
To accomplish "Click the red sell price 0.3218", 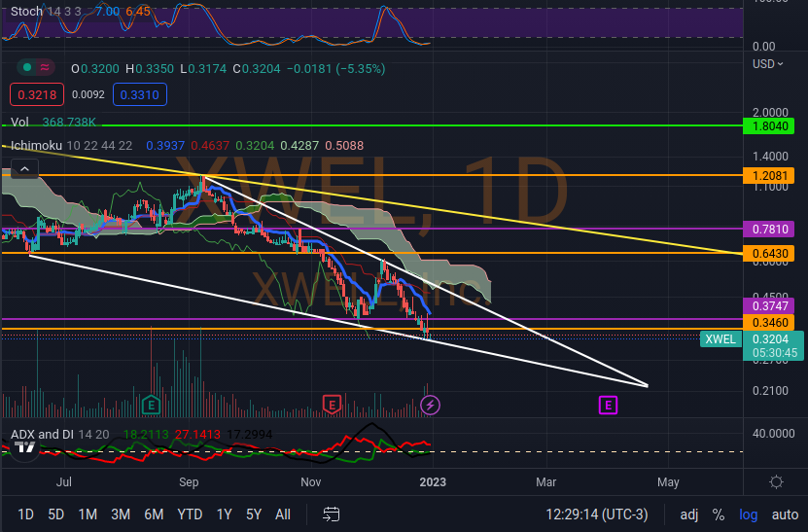I will click(37, 95).
